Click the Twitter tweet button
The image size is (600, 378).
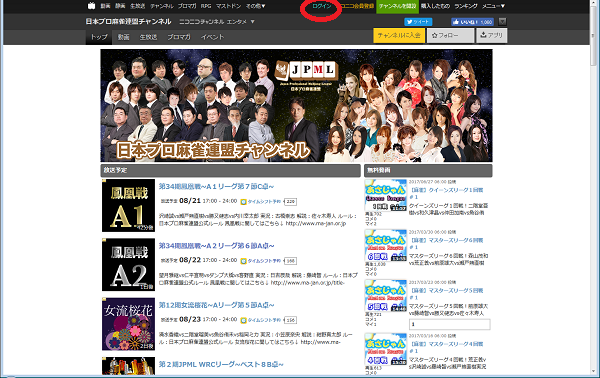pos(418,22)
